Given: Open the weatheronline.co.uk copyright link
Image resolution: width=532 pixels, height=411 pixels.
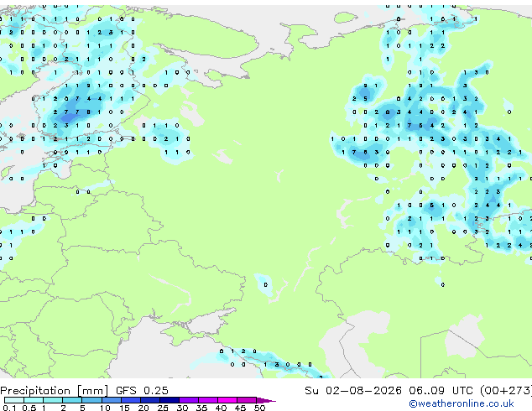Looking at the screenshot, I should click(461, 403).
